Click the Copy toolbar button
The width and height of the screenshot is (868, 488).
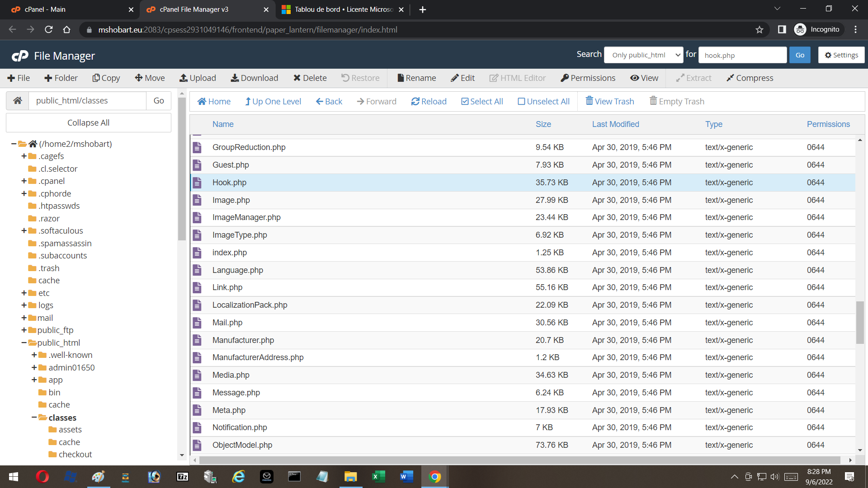[x=106, y=78]
